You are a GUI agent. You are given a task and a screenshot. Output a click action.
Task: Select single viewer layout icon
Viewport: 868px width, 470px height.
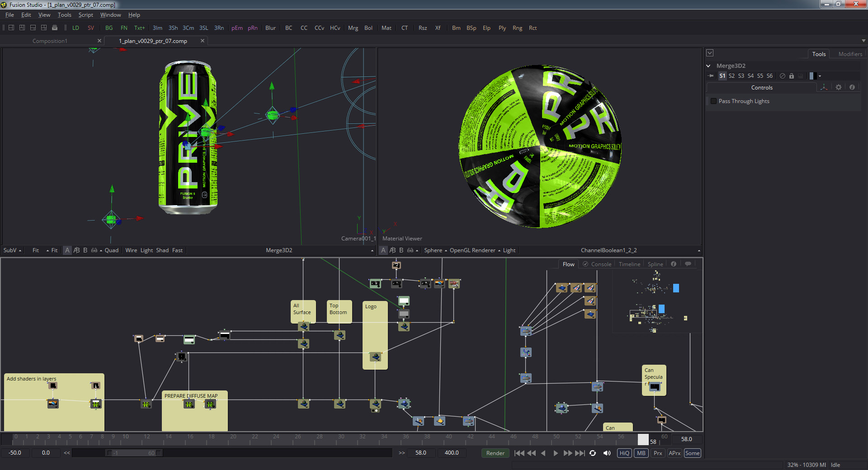click(11, 28)
